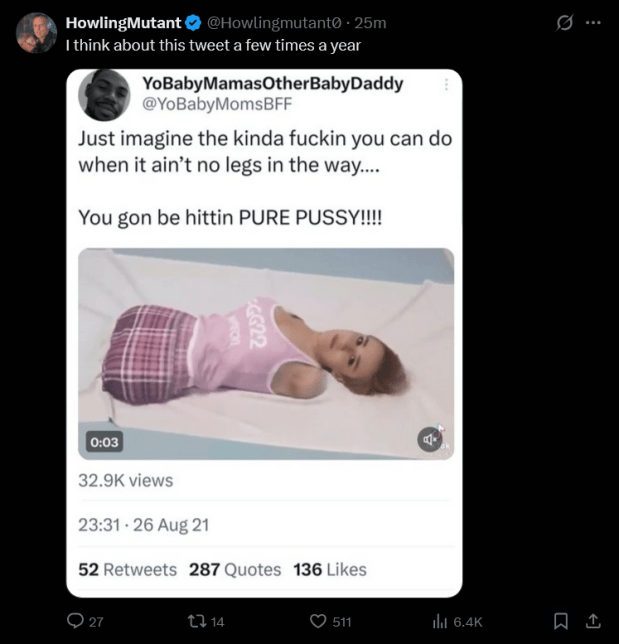Screen dimensions: 619x644
Task: Toggle the mute speaker icon on the video
Action: [431, 438]
